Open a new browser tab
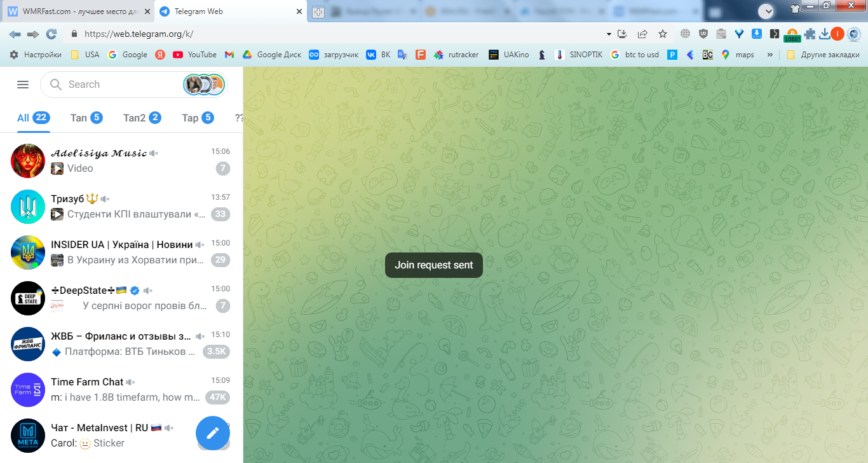 click(318, 11)
